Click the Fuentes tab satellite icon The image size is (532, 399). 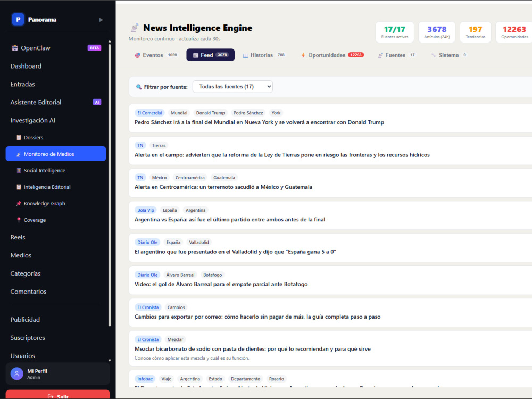pos(381,55)
